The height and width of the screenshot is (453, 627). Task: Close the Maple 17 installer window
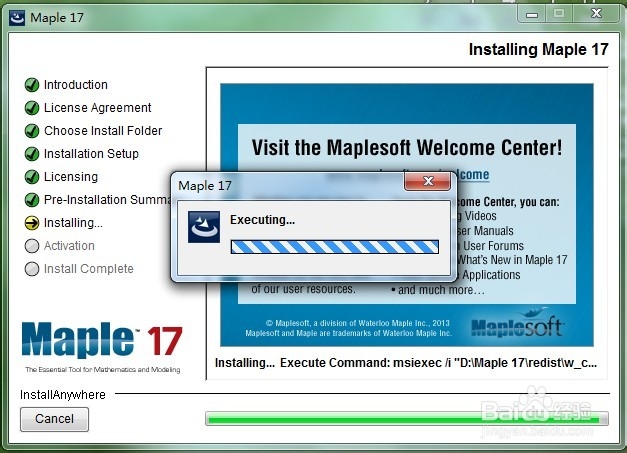596,14
